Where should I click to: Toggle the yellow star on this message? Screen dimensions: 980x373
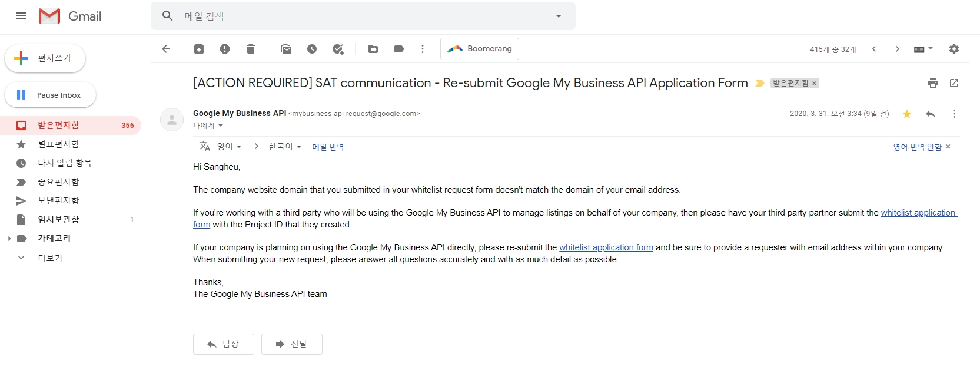pos(907,114)
